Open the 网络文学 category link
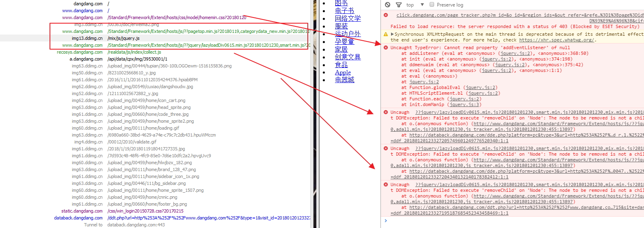The image size is (644, 228). click(x=348, y=18)
